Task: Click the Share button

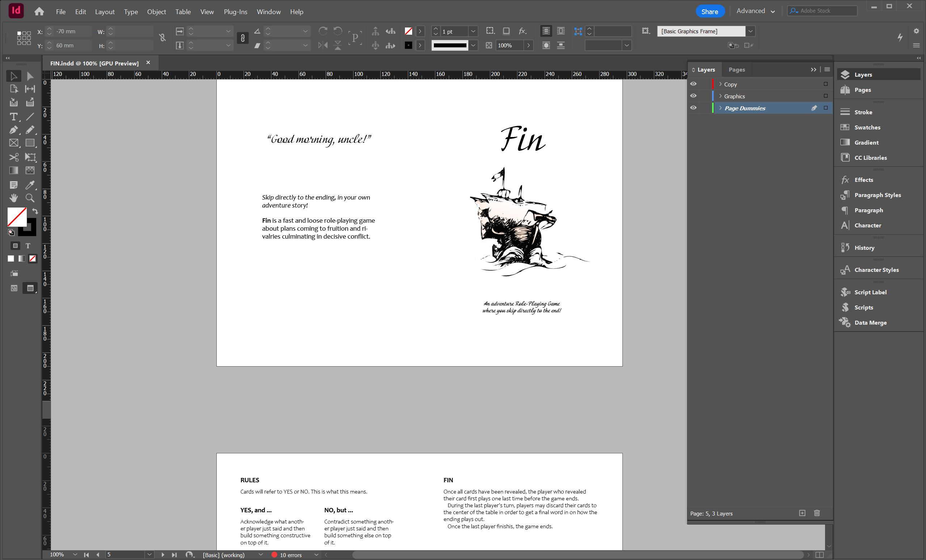Action: [709, 11]
